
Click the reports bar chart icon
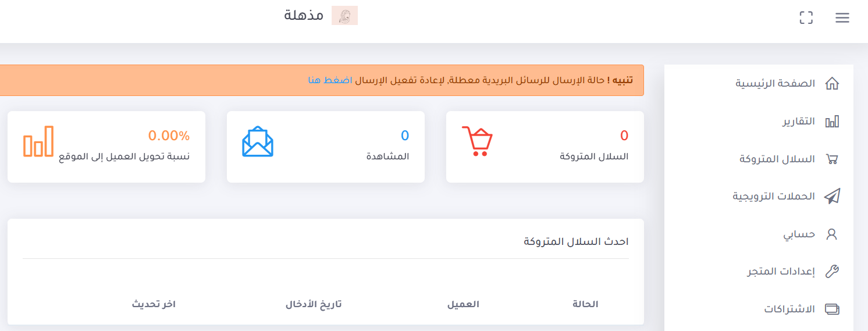(x=832, y=122)
